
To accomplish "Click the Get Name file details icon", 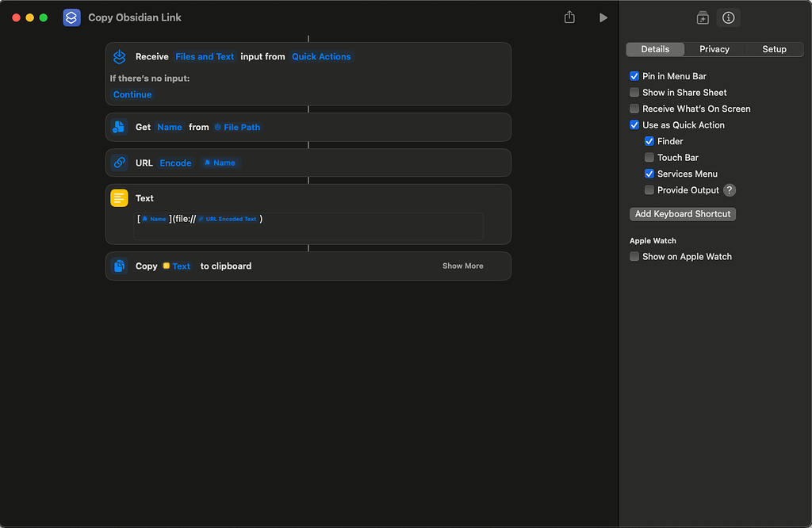I will click(119, 127).
